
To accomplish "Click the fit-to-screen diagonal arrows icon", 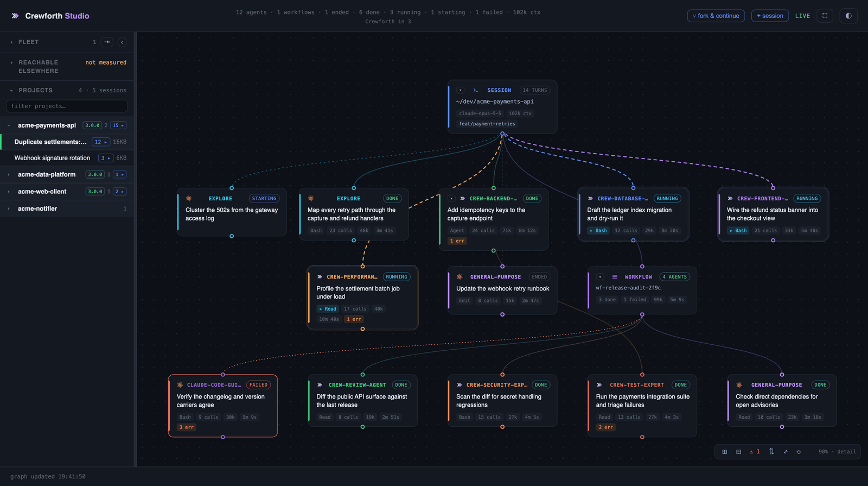I will coord(786,452).
